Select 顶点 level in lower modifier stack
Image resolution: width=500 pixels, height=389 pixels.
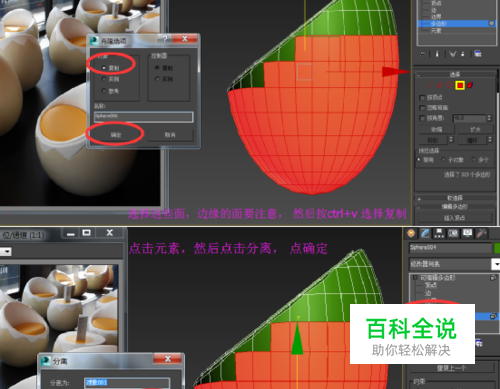pos(430,285)
